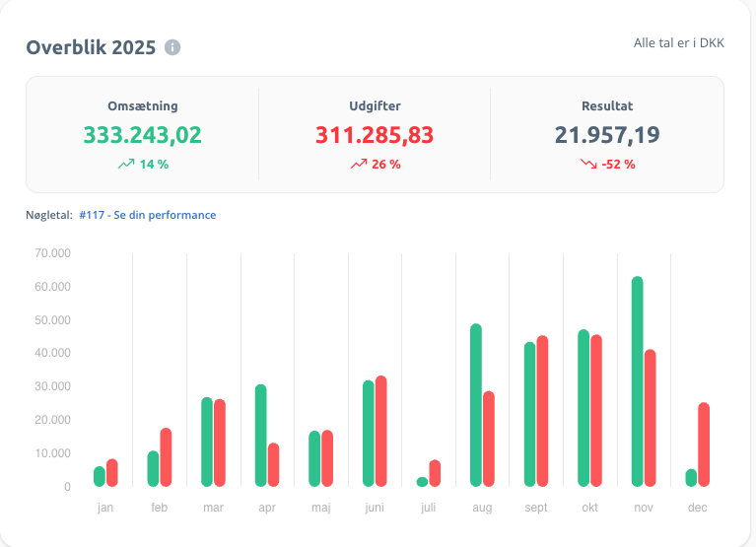Viewport: 756px width, 547px height.
Task: Click the red expenses bar for feb
Action: point(166,456)
